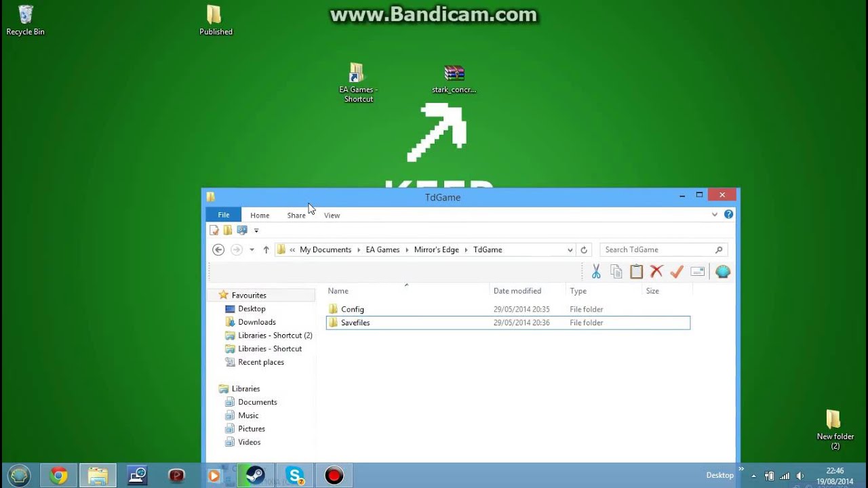Select the Savefiles folder
The image size is (868, 488).
pyautogui.click(x=508, y=323)
